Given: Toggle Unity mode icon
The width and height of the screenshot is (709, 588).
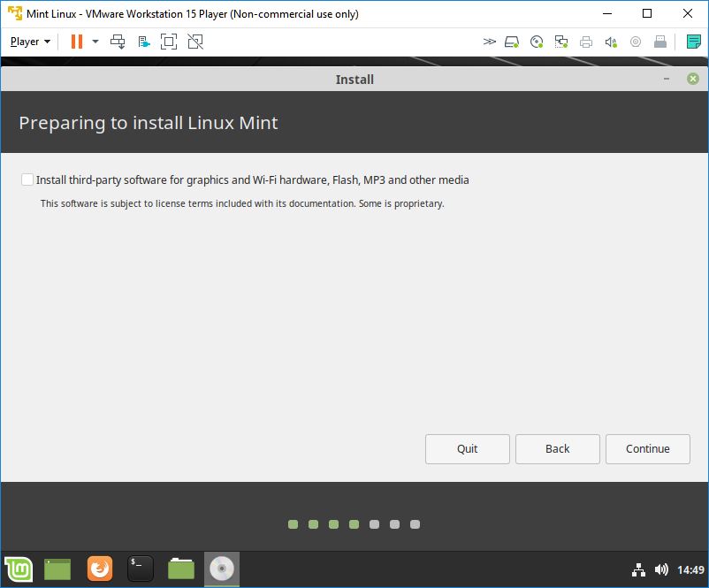Looking at the screenshot, I should (x=195, y=42).
